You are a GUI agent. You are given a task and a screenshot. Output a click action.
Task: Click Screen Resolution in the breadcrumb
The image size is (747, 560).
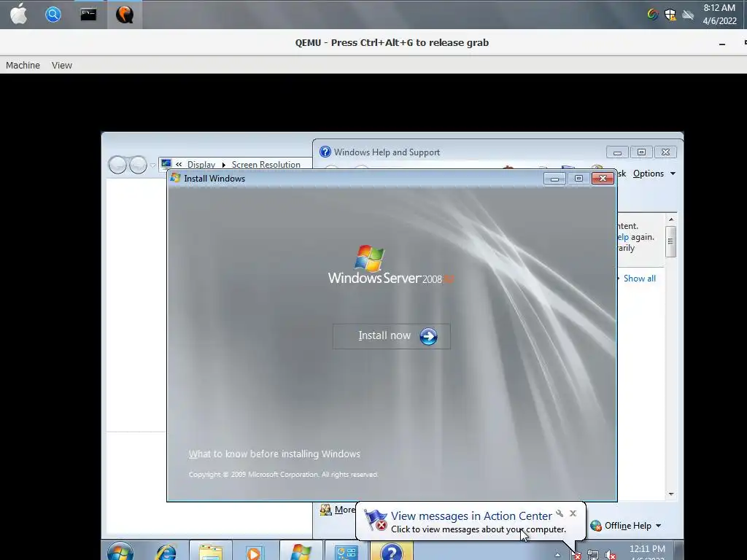pos(266,164)
